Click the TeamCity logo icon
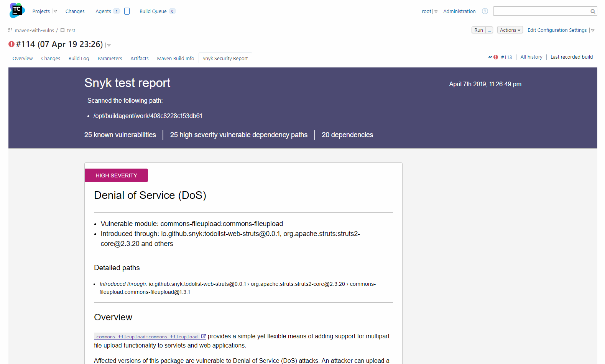Viewport: 605px width, 364px height. (x=17, y=10)
